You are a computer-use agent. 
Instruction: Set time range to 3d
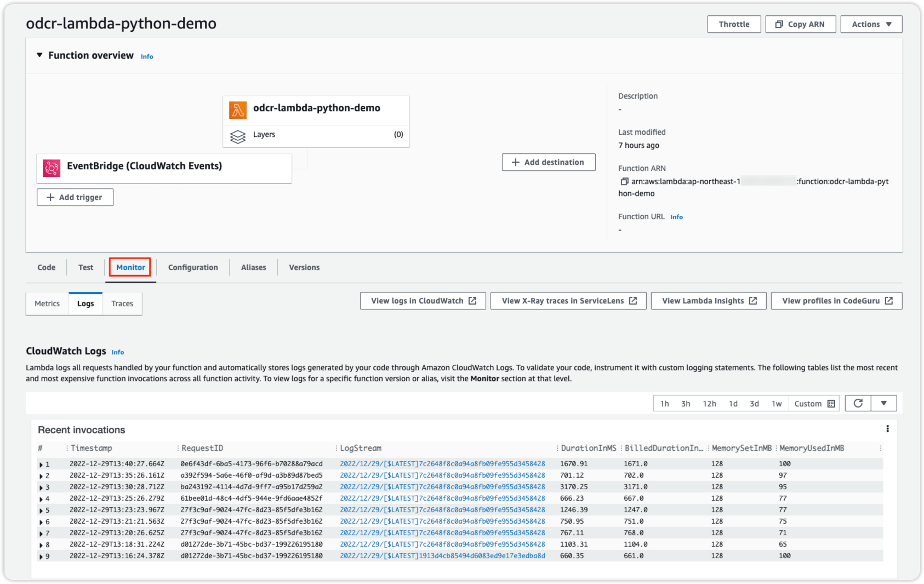click(755, 404)
